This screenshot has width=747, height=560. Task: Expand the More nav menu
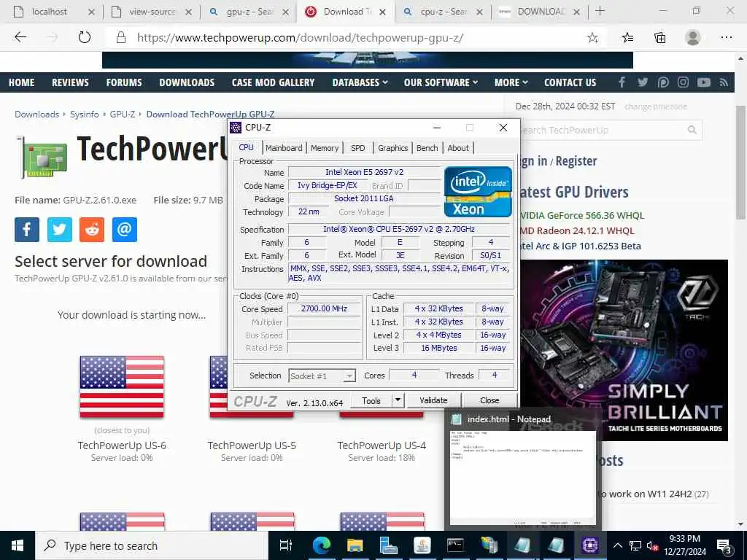tap(511, 82)
